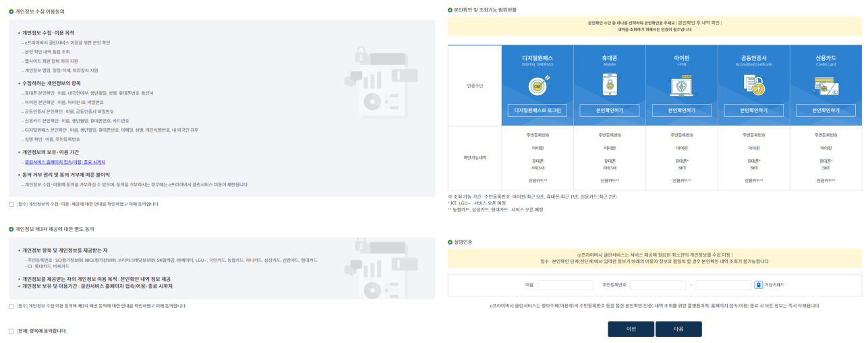
Task: Click the 이전 button
Action: pyautogui.click(x=631, y=329)
